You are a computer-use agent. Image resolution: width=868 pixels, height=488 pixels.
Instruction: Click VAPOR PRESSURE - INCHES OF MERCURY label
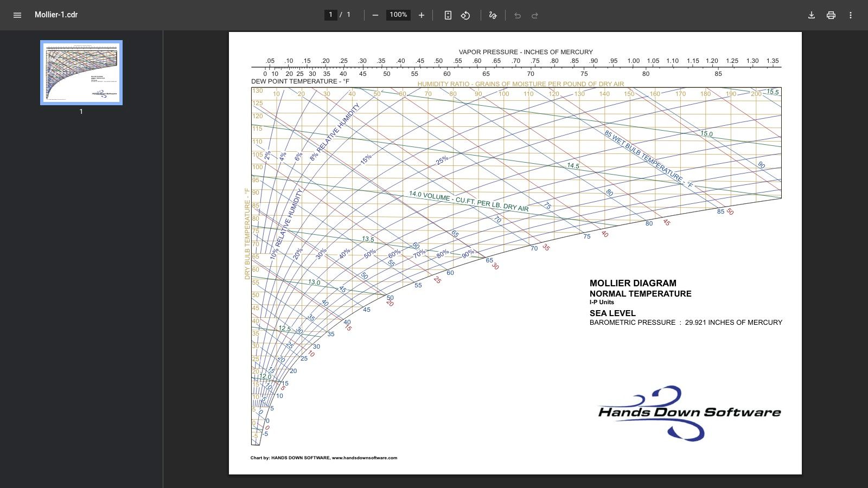526,52
